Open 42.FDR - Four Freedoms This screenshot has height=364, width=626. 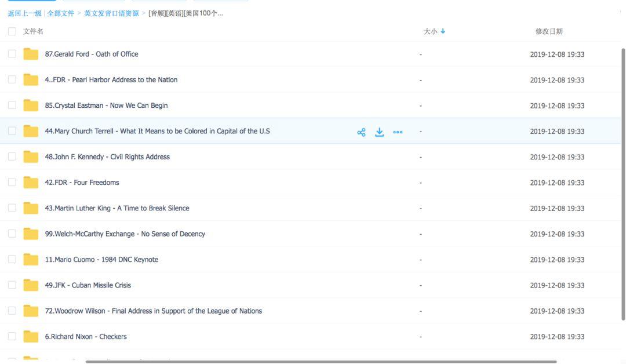[x=82, y=183]
